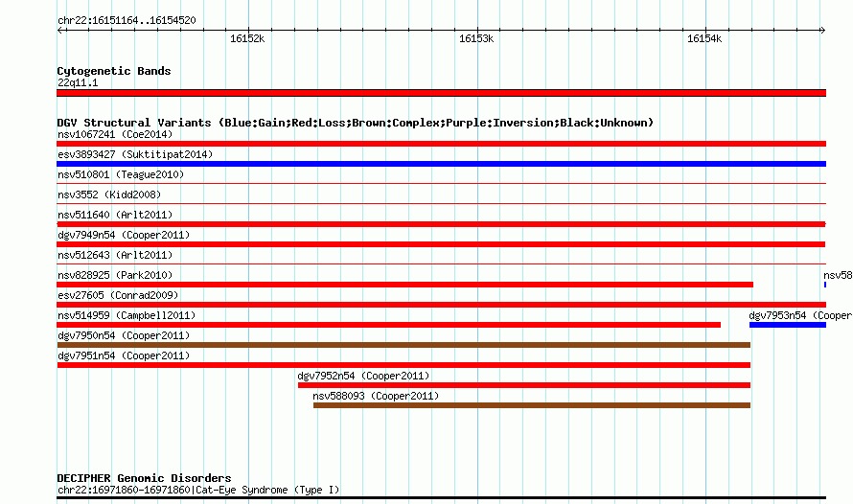Image resolution: width=853 pixels, height=504 pixels.
Task: Click the chr22:16151164..16154520 region label
Action: click(127, 21)
